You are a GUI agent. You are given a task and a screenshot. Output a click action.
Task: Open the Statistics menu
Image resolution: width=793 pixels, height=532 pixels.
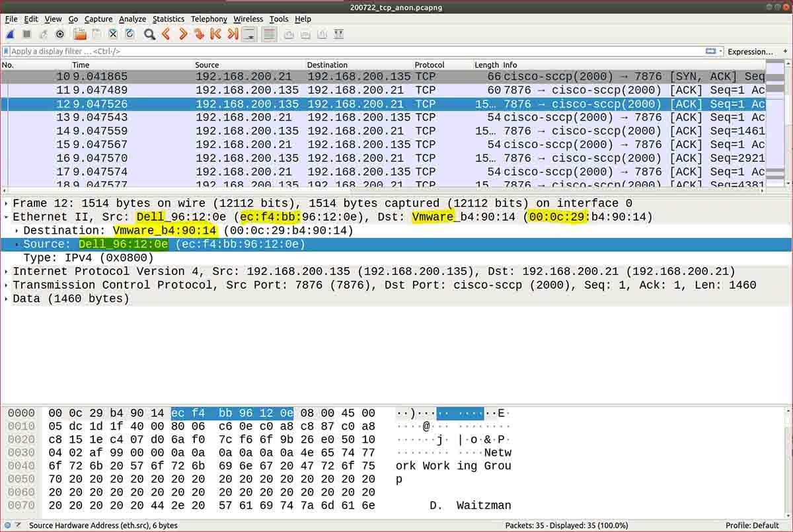[169, 19]
